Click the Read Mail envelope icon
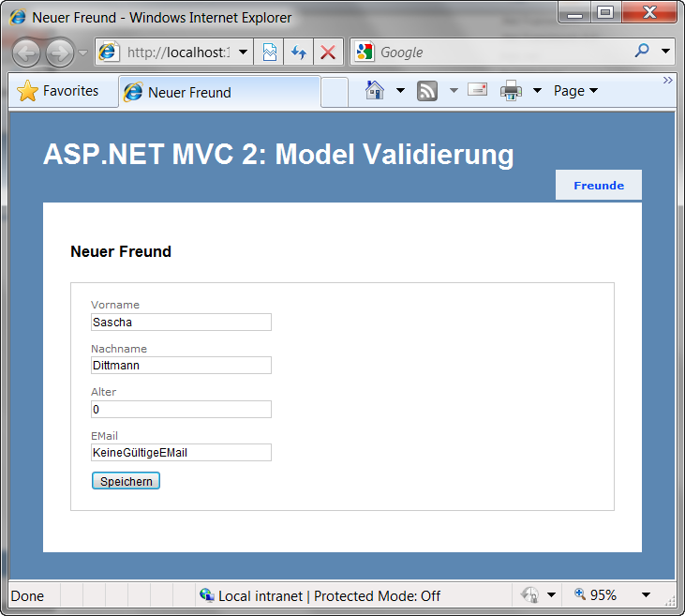 (x=478, y=90)
